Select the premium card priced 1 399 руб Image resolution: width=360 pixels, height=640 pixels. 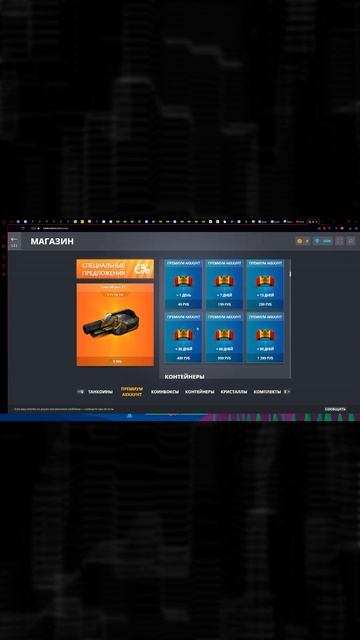coord(265,337)
